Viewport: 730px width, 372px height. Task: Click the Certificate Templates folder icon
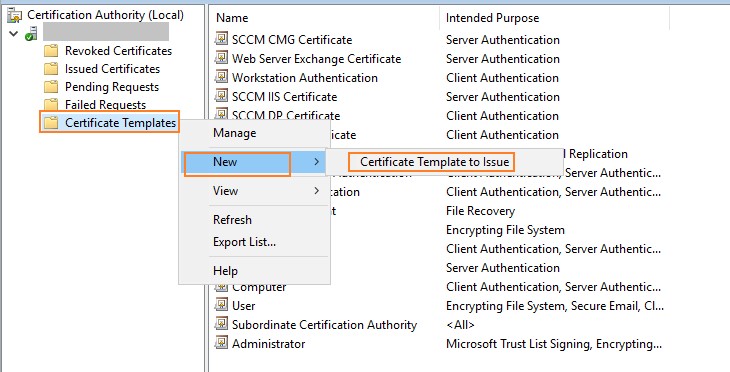click(x=51, y=122)
